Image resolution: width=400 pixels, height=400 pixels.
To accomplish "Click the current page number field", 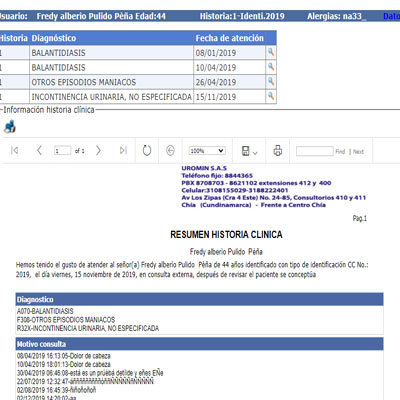I will coord(62,151).
